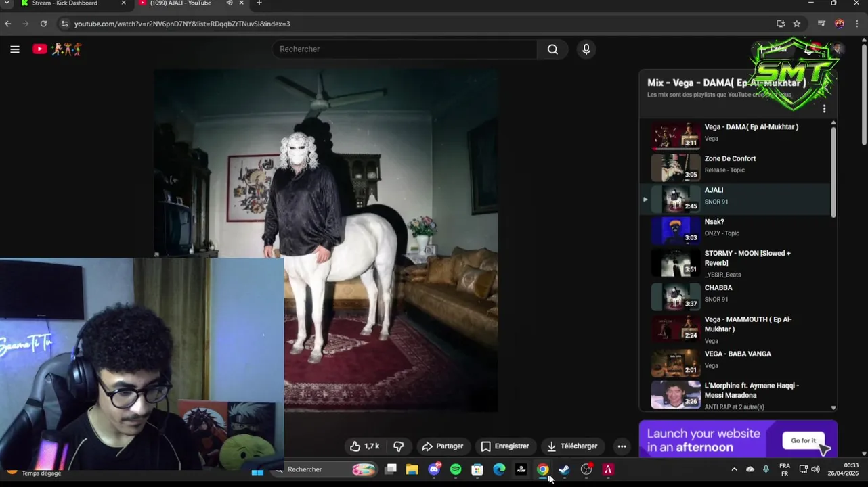Open more actions under the video
Screen dimensions: 868x487
[622, 446]
